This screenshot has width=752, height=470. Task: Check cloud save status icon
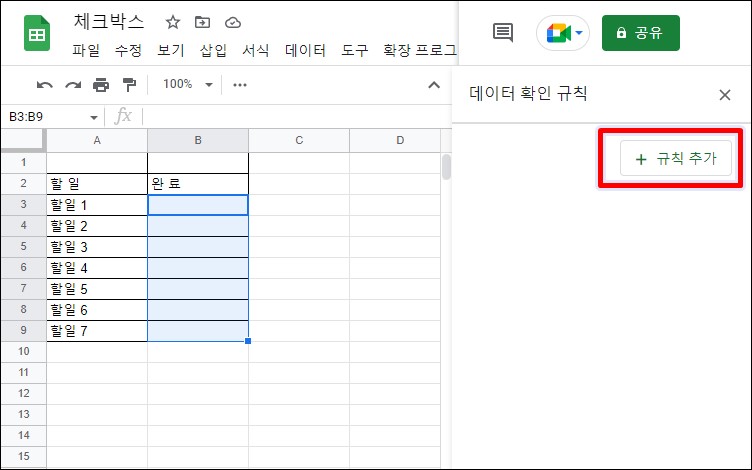(233, 23)
